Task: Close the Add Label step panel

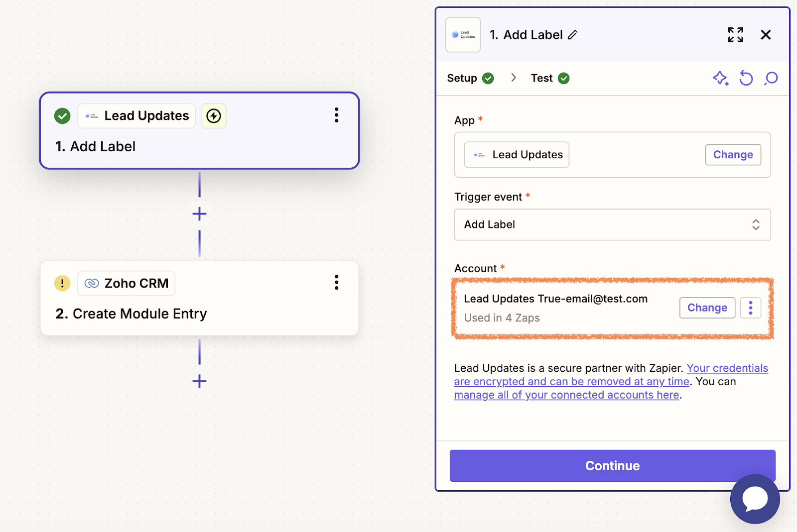Action: click(x=766, y=35)
